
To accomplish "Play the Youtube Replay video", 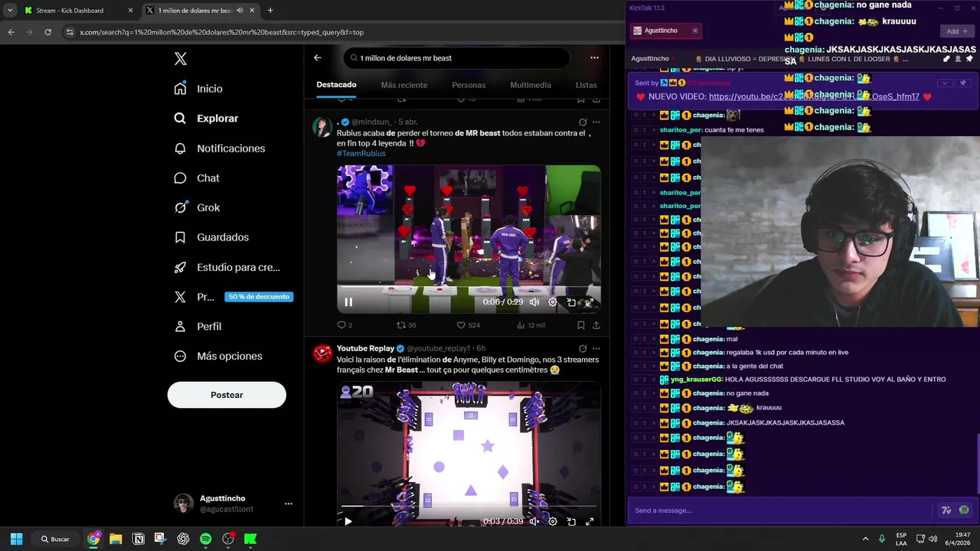I will (x=348, y=521).
